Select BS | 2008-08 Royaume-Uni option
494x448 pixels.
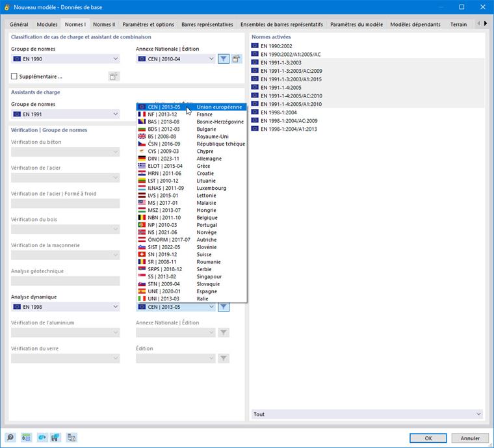[192, 137]
